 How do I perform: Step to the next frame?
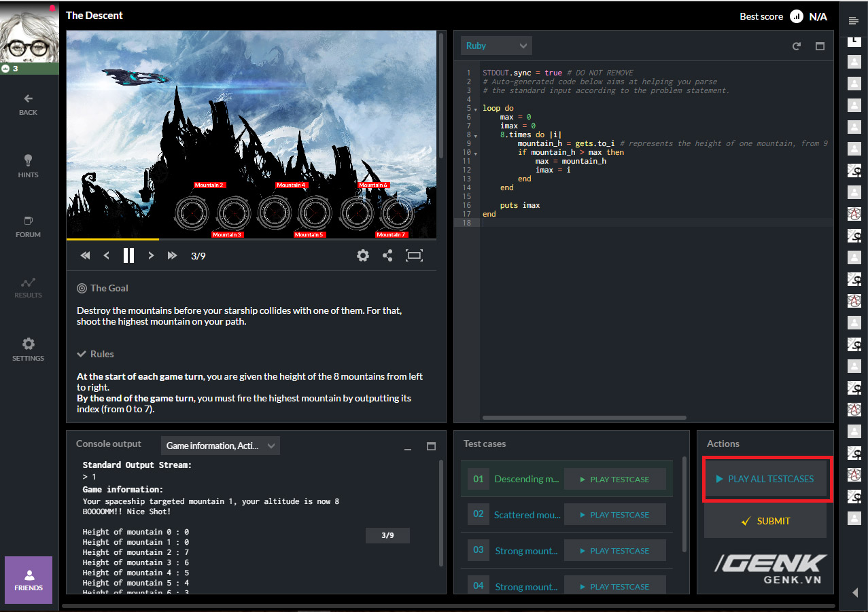click(151, 255)
